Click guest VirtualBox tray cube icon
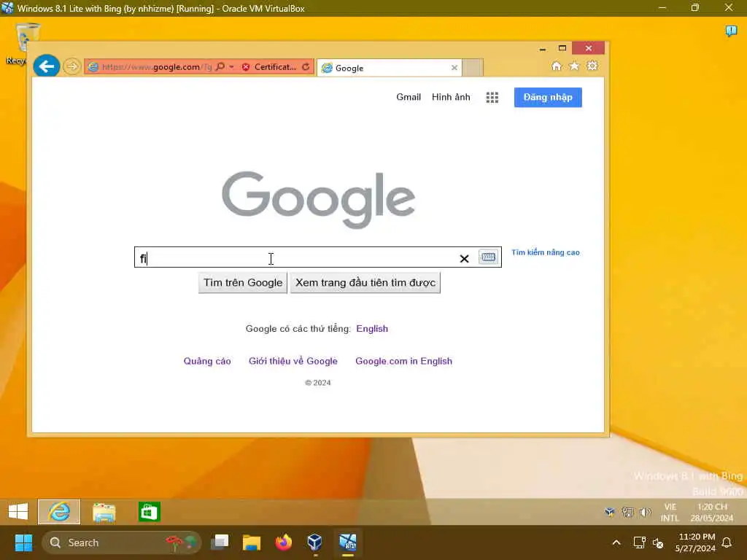 click(610, 513)
